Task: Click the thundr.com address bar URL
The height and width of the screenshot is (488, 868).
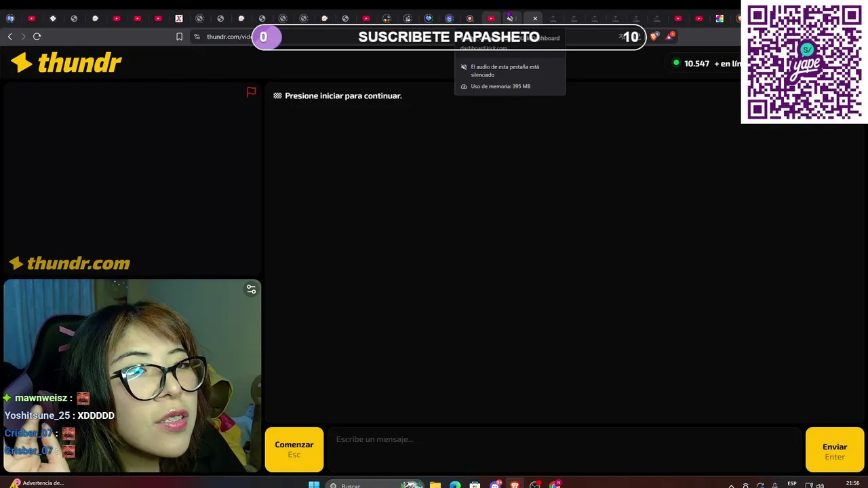Action: (229, 37)
